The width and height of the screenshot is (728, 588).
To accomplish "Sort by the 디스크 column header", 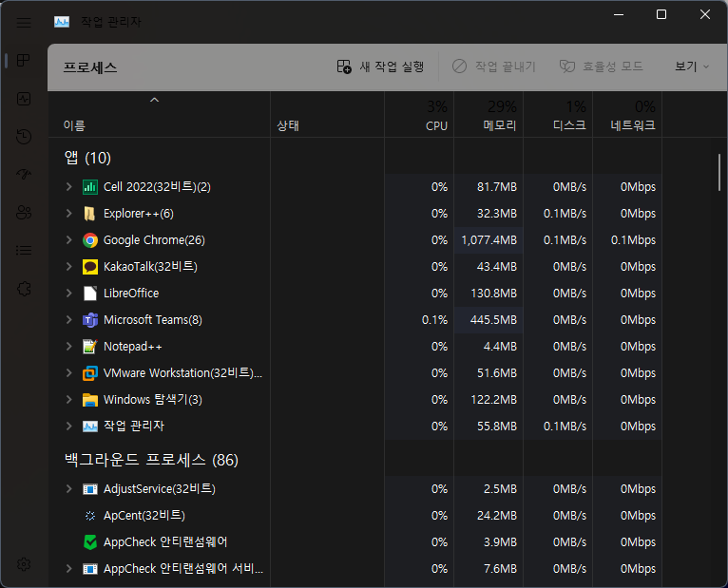I will (x=558, y=115).
